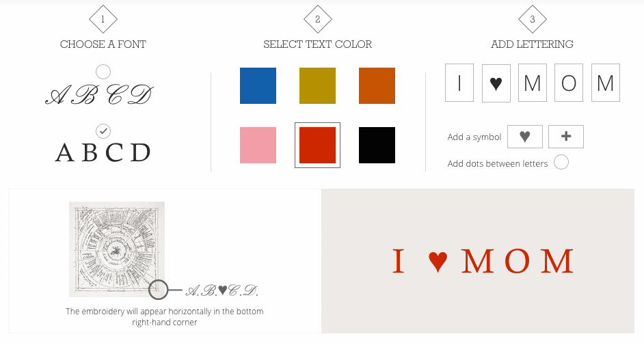The image size is (644, 343).
Task: Add a heart symbol to the lettering
Action: (525, 137)
